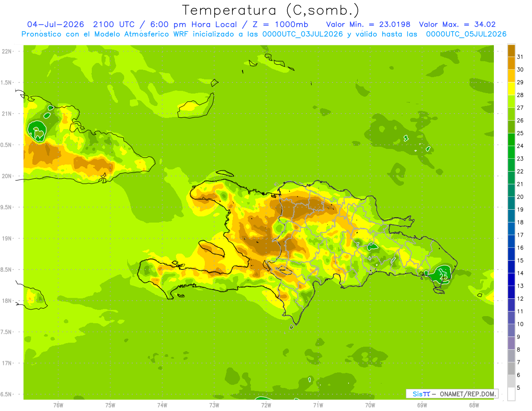Click the "Valor Min. = 23.0198" text
The width and height of the screenshot is (532, 411).
(368, 24)
